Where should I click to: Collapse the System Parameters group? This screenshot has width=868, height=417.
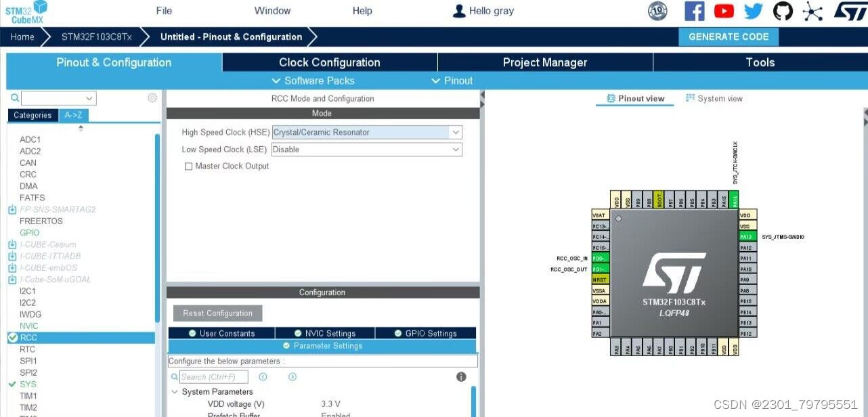tap(175, 392)
